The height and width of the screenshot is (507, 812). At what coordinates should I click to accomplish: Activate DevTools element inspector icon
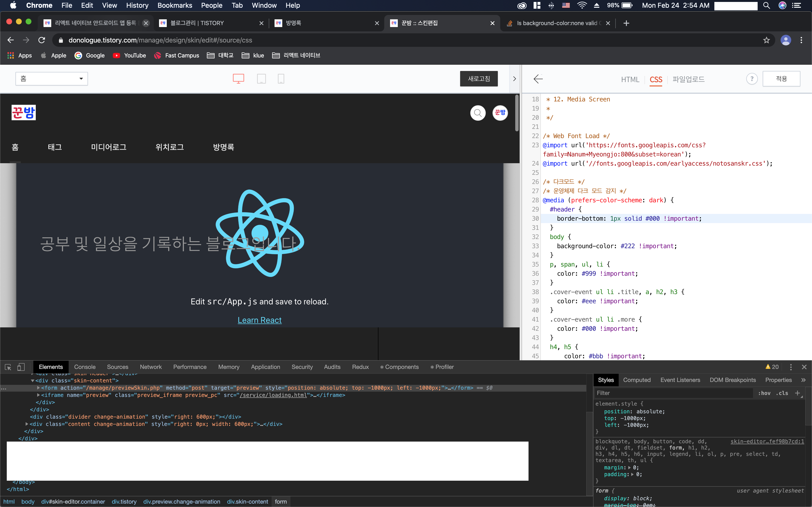(x=8, y=367)
